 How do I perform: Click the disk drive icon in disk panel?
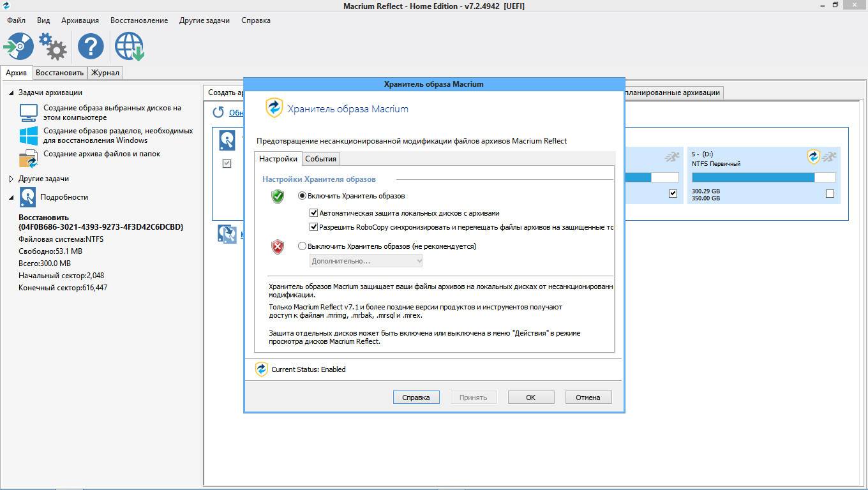(x=227, y=140)
